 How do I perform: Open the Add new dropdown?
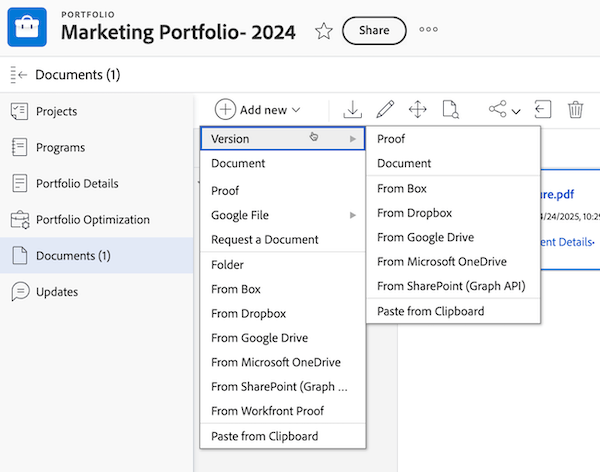coord(257,110)
